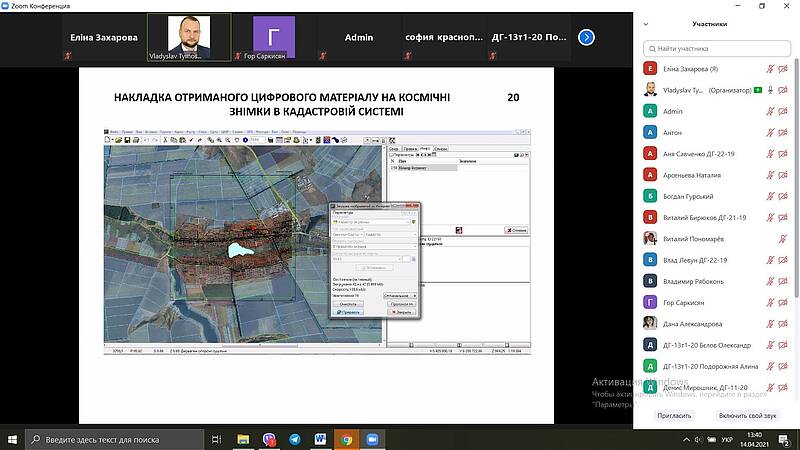Click the camera icon next to Еліна Захарова
Viewport: 800px width, 450px height.
pos(783,69)
